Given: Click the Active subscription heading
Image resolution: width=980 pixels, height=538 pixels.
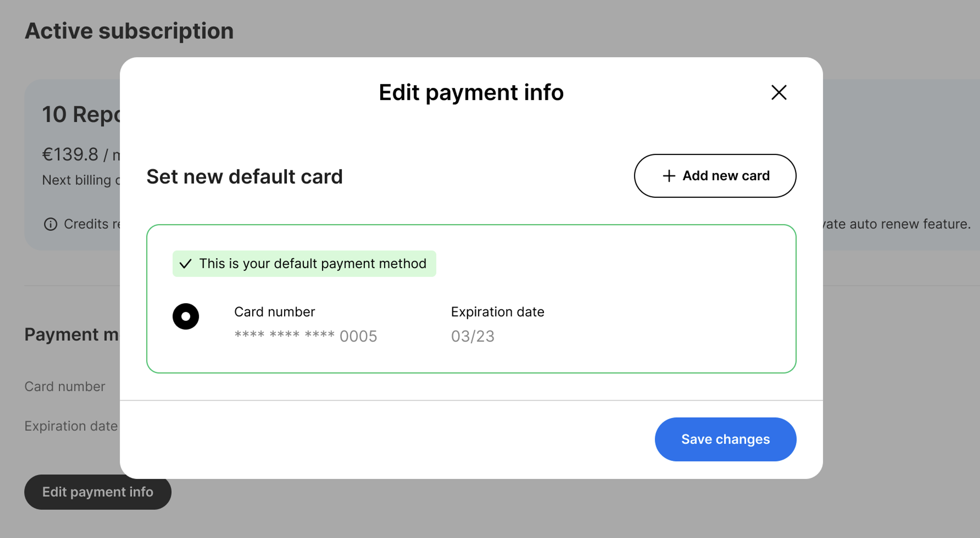Looking at the screenshot, I should tap(129, 31).
